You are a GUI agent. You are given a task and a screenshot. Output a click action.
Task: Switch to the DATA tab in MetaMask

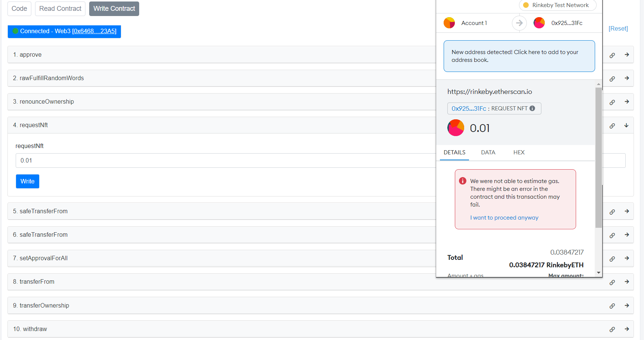[x=488, y=152]
